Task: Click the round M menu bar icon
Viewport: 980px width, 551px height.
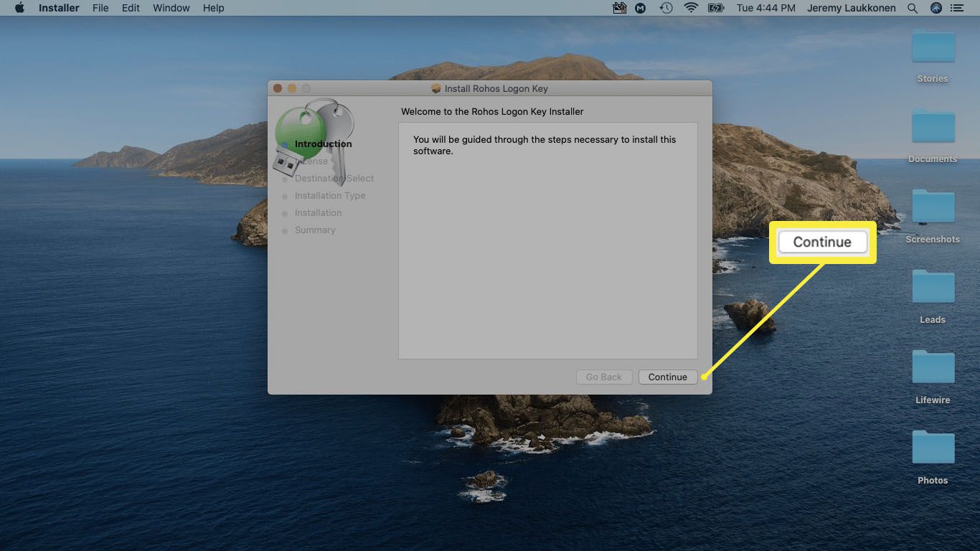Action: tap(641, 8)
